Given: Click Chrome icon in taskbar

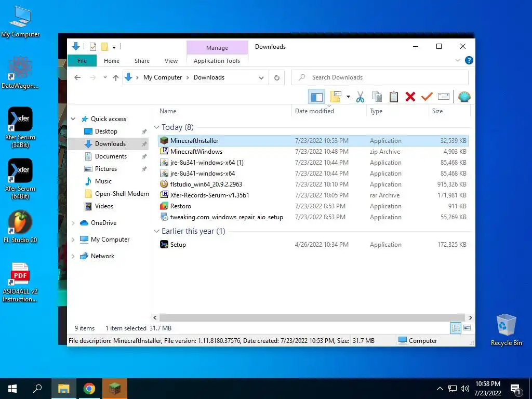Looking at the screenshot, I should point(89,389).
